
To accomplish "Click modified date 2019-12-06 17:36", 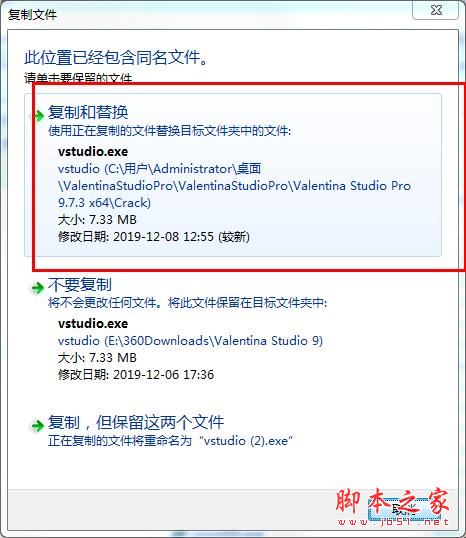I will pos(136,375).
